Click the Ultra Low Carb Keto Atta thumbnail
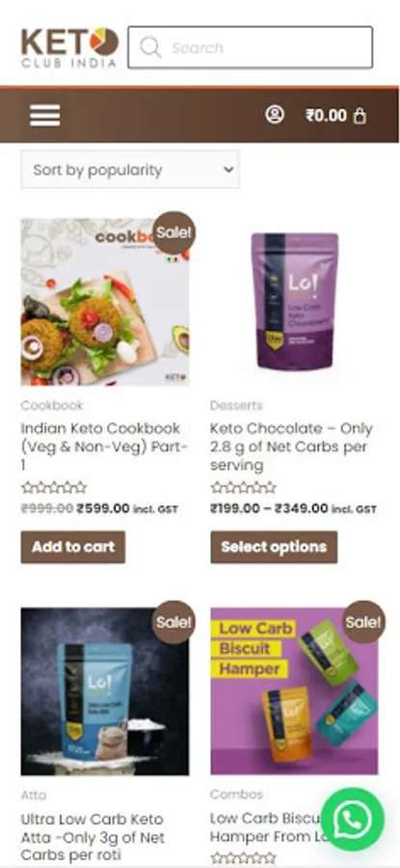This screenshot has width=400, height=868. tap(105, 691)
